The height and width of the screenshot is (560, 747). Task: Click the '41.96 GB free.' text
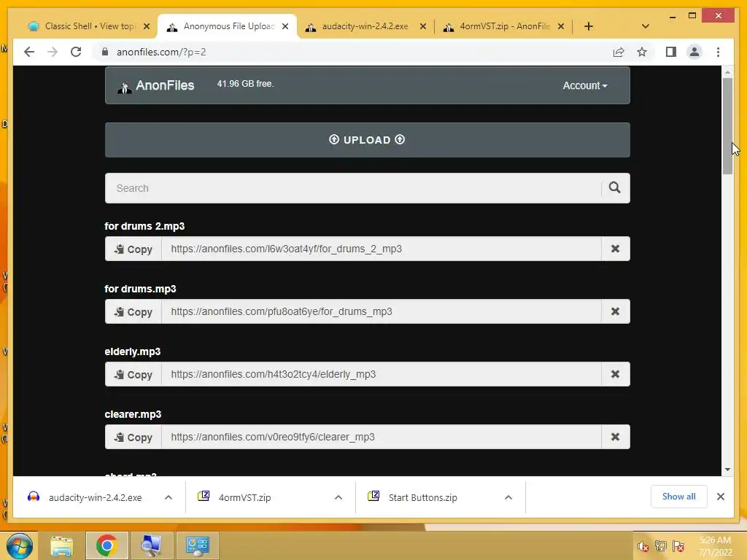tap(245, 84)
